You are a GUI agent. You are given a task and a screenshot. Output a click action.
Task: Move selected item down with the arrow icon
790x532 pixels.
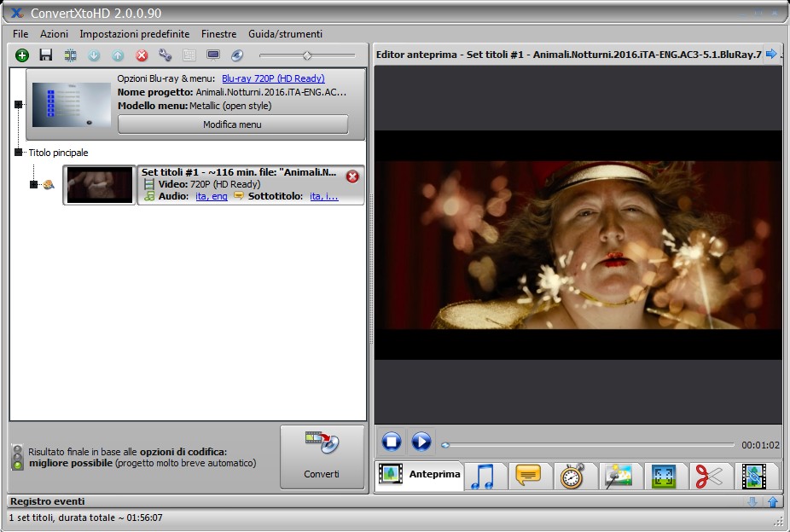94,55
